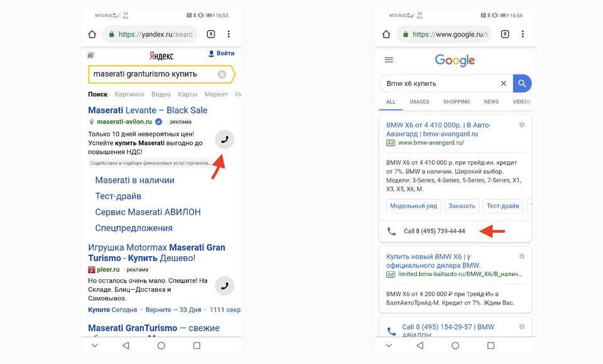Tap the Модельный ряд button in BMW ad
603x364 pixels.
point(413,206)
